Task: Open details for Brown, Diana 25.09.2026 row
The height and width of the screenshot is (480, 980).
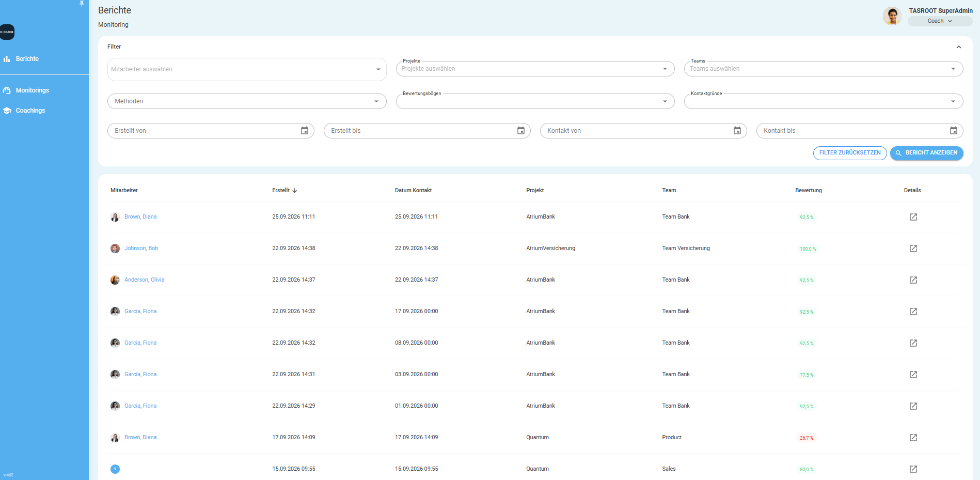Action: pyautogui.click(x=913, y=217)
